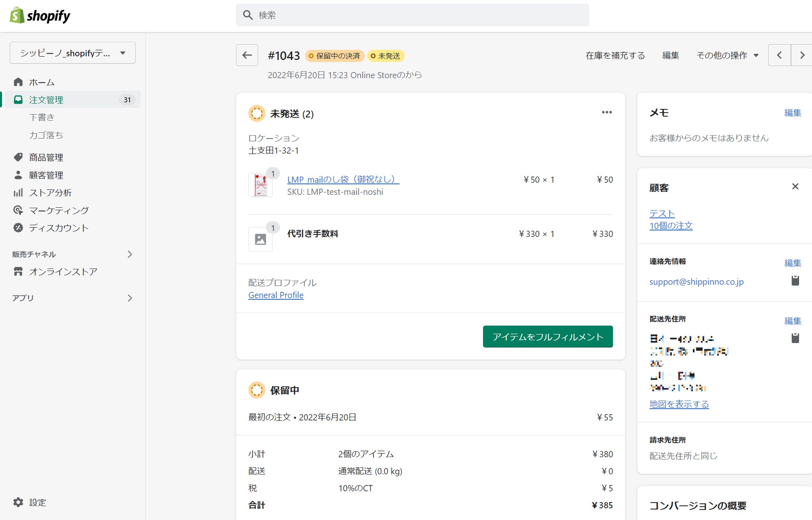Screen dimensions: 812x520
Task: Expand the 販売チャネル section chevron
Action: [x=130, y=254]
